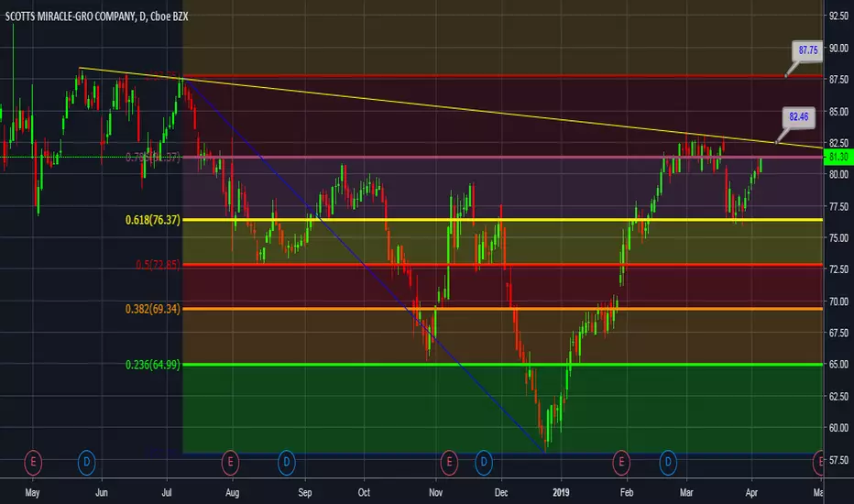Viewport: 854px width, 504px height.
Task: Select the 0.382(69.34) Fibonacci level label
Action: [x=152, y=309]
